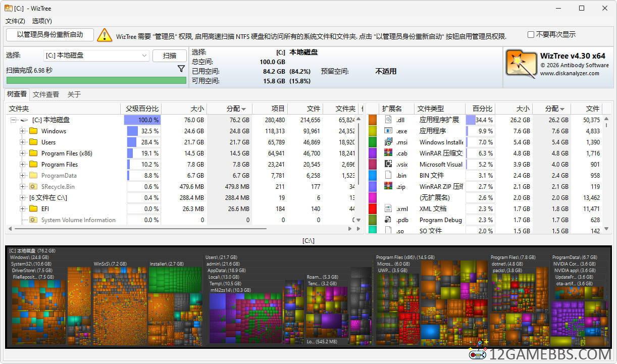Click the Windows folder icon in tree
617x364 pixels.
34,131
